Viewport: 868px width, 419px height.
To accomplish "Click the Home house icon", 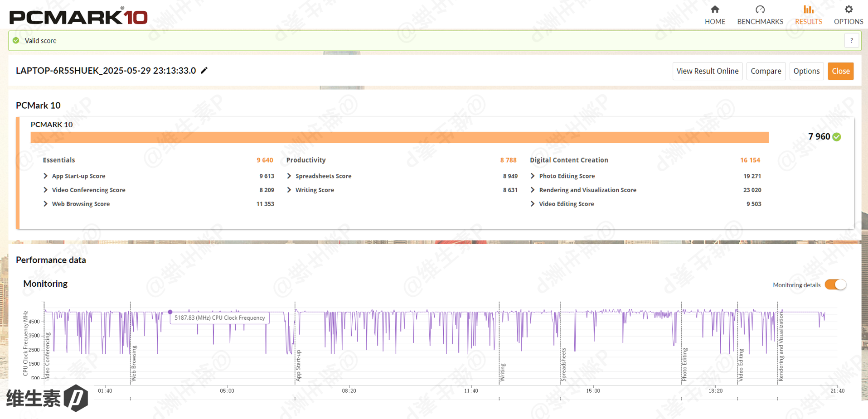I will click(715, 10).
